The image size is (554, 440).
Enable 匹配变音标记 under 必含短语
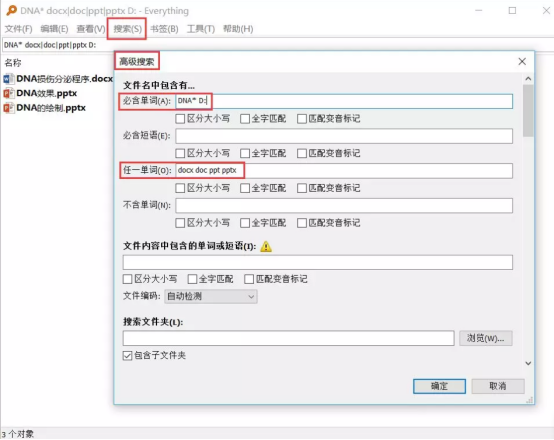(x=302, y=153)
